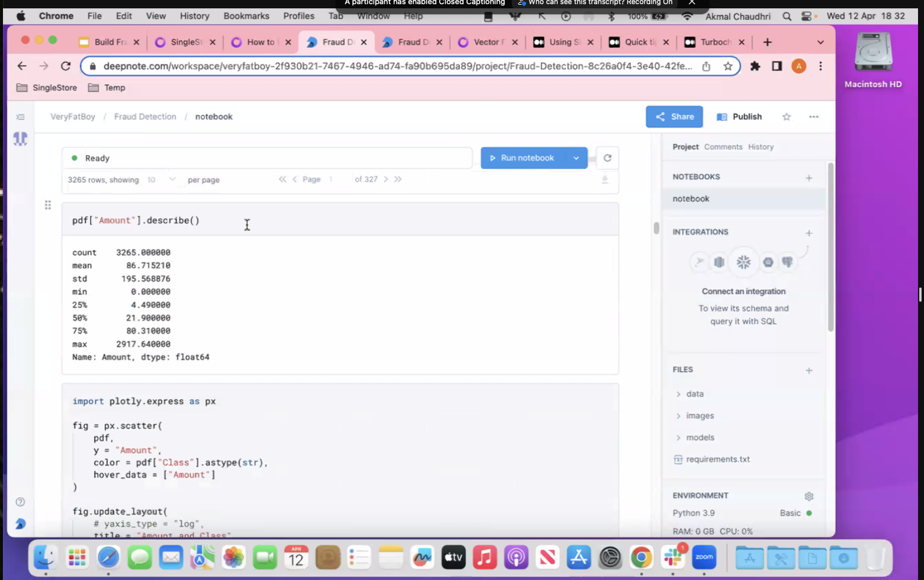Open the three-dots project options menu
Viewport: 924px width, 580px height.
(x=814, y=117)
